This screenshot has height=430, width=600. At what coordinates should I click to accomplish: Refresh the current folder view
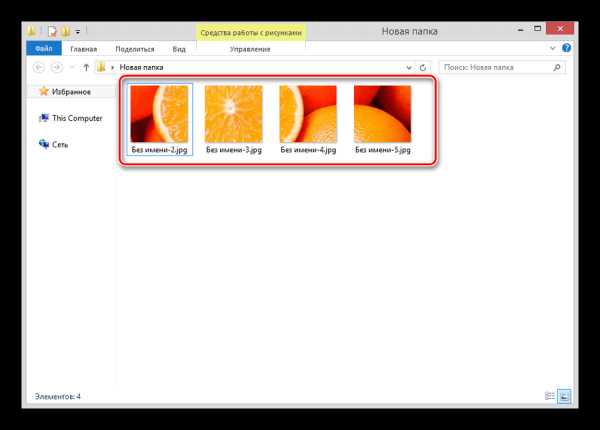(423, 68)
